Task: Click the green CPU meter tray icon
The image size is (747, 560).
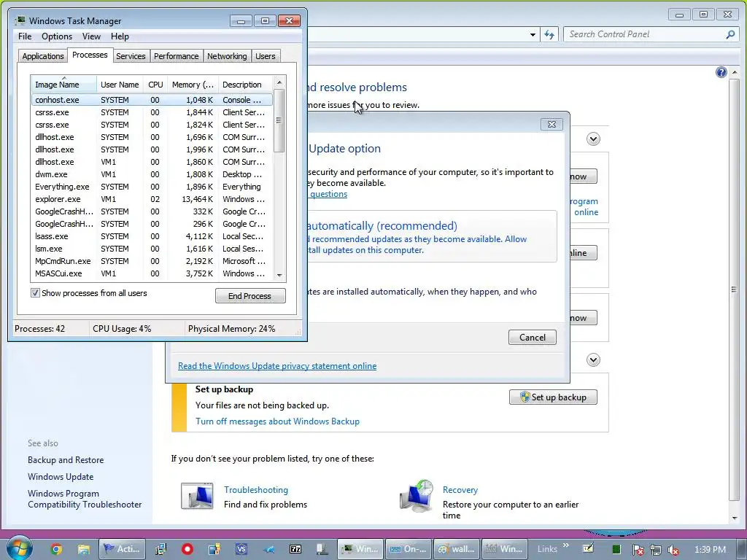Action: (x=616, y=550)
